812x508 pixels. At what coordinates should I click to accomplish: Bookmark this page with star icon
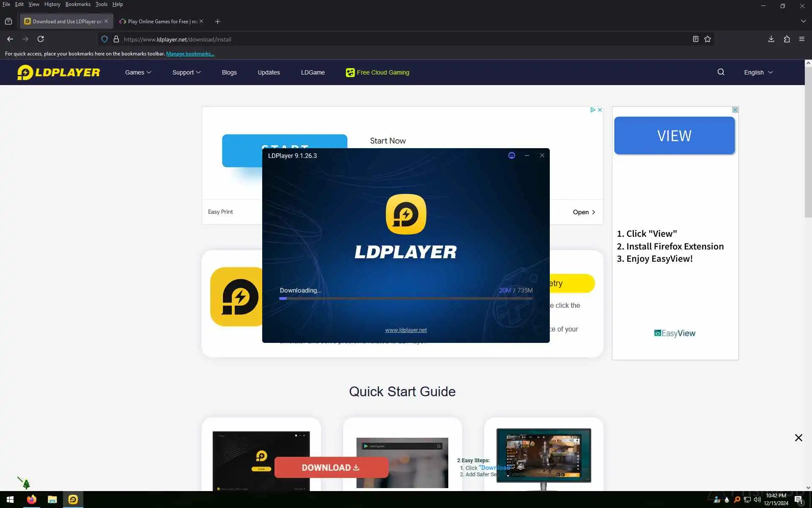[708, 39]
